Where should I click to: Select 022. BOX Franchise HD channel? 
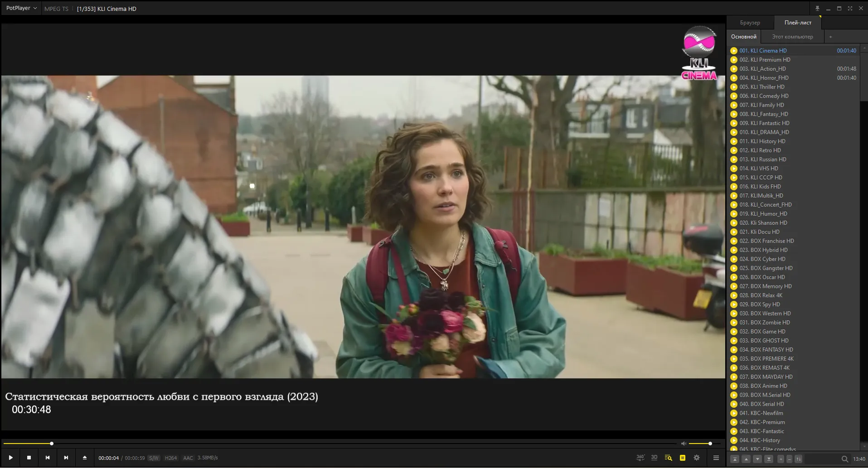tap(793, 241)
